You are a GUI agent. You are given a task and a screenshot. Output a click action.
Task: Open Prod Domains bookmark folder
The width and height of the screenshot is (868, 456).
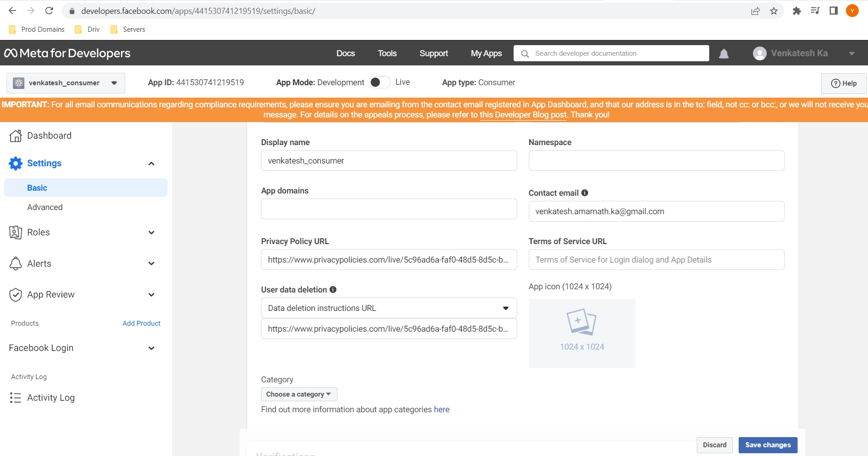tap(37, 29)
